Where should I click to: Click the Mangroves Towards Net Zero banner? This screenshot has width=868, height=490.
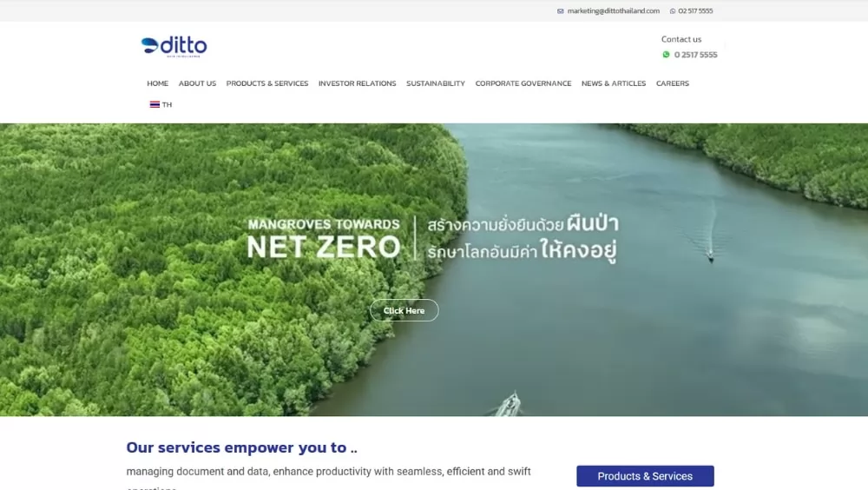[434, 269]
